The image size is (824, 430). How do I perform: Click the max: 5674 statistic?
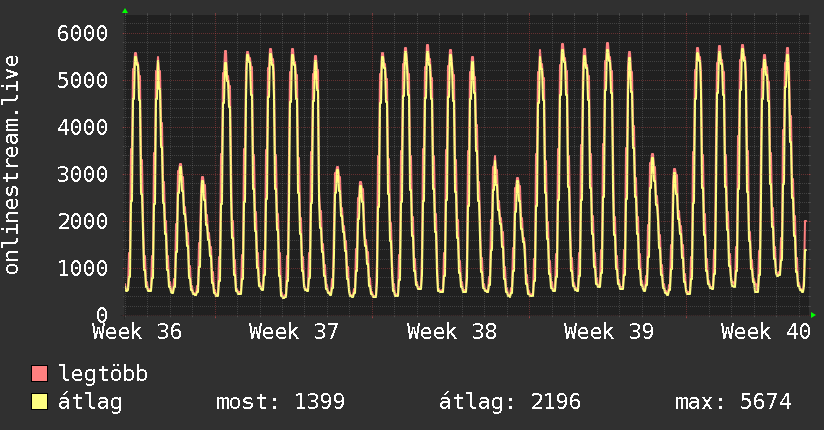pyautogui.click(x=733, y=402)
